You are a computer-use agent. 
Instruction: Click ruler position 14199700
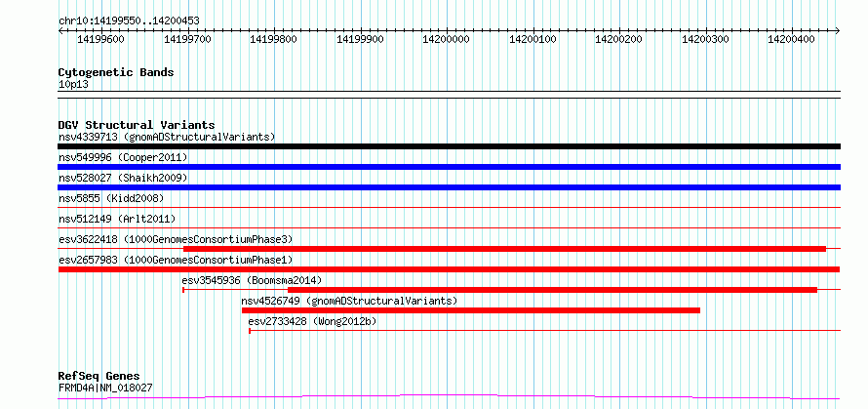tap(187, 39)
